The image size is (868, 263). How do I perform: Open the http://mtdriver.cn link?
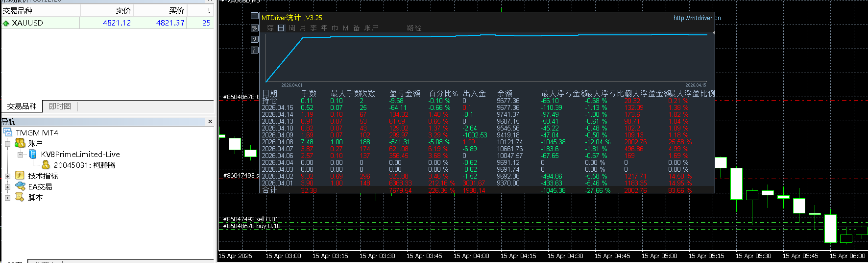[x=697, y=18]
